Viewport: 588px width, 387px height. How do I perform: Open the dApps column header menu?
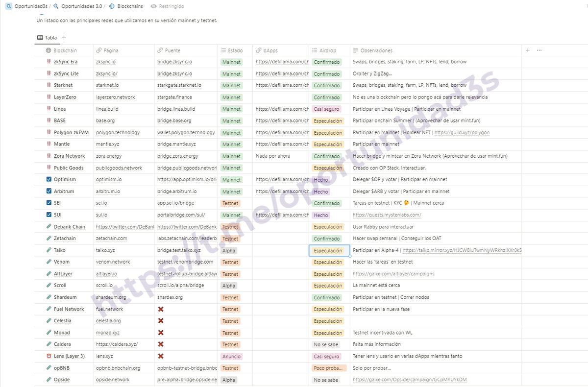click(x=281, y=50)
